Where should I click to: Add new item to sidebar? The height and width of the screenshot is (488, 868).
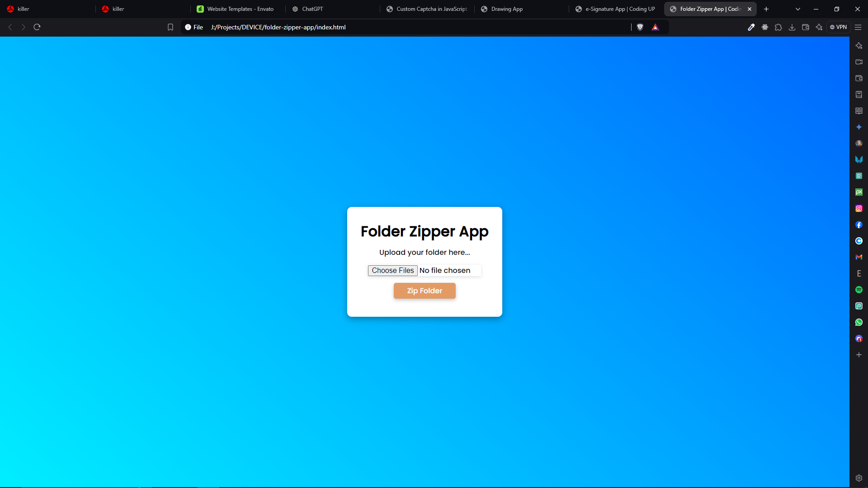859,355
